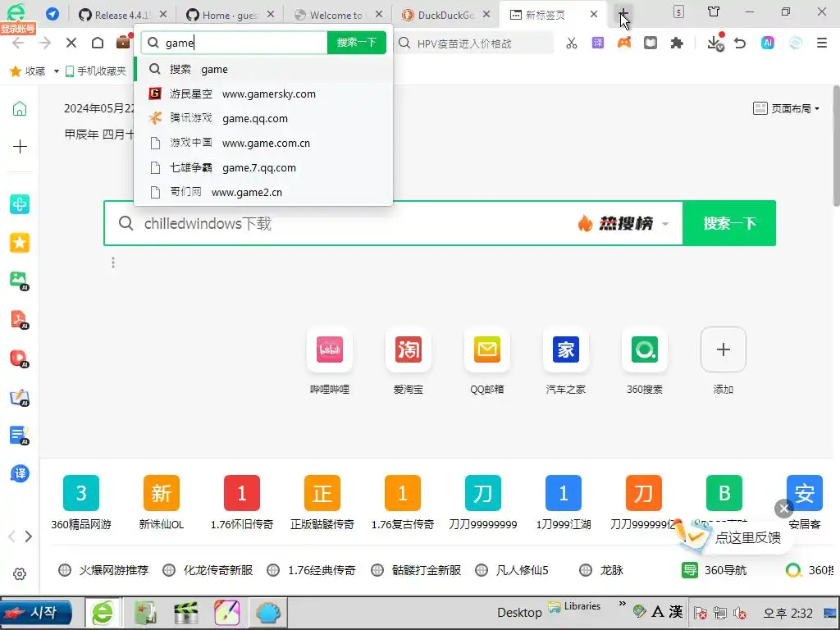
Task: Show hidden taskbar toolbar items chevron
Action: (x=622, y=604)
